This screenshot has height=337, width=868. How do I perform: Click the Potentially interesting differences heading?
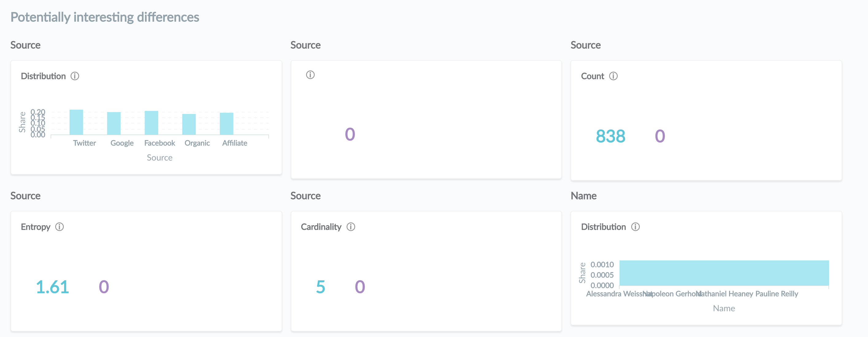tap(105, 17)
